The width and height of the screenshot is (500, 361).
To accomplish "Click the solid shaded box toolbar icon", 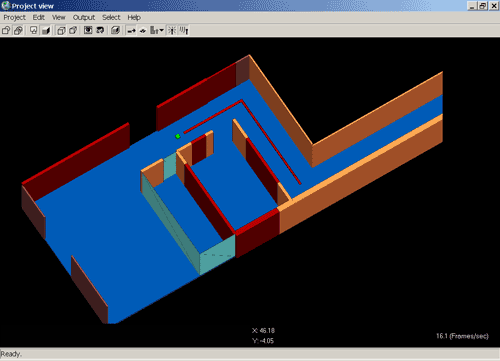I will click(46, 31).
